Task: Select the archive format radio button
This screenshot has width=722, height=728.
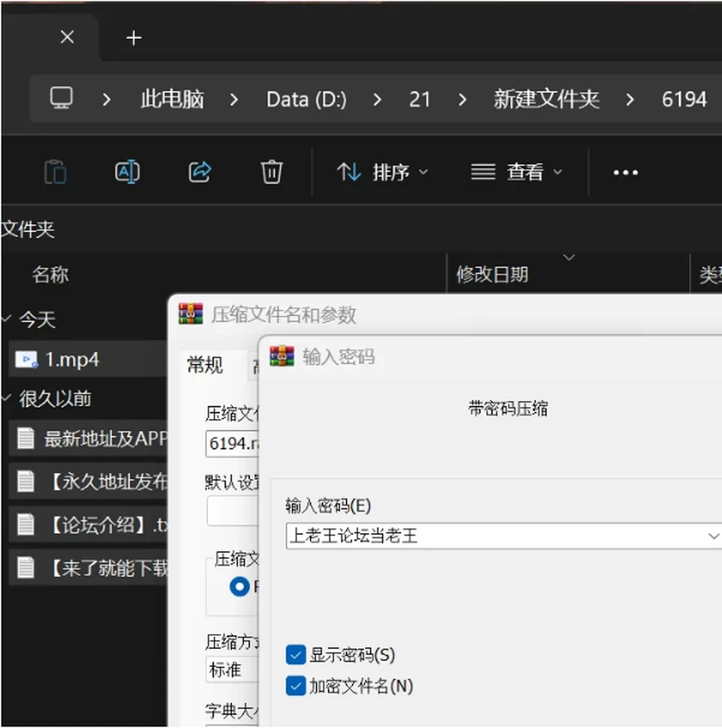Action: tap(240, 587)
